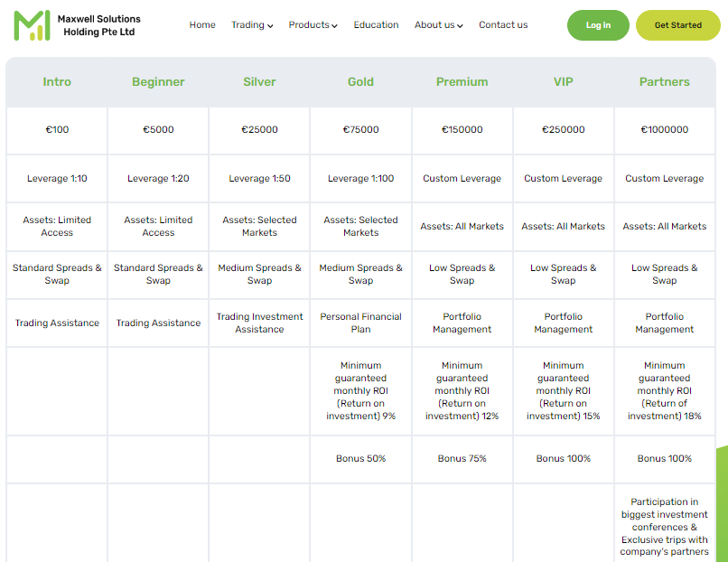Select the Partners plan header

click(x=664, y=82)
